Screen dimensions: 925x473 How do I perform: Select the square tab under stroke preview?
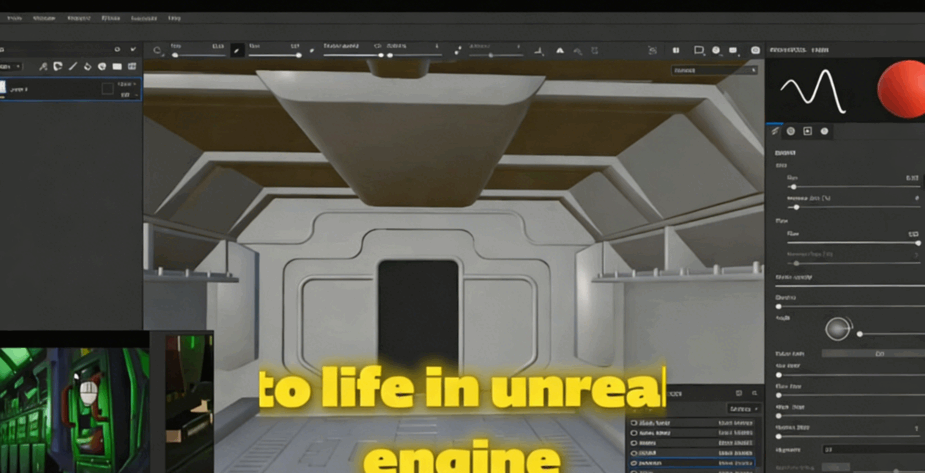pyautogui.click(x=808, y=131)
